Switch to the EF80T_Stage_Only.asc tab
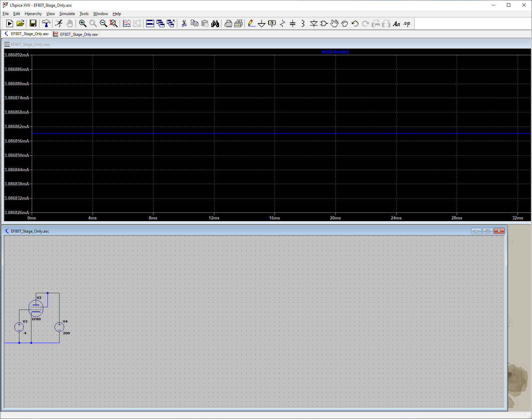Screen dimensions: 532x419 click(x=26, y=34)
